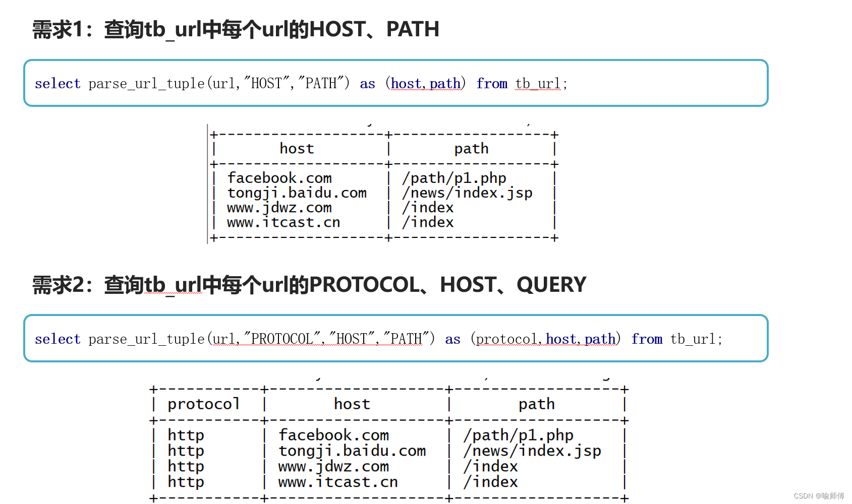Click '/news/index.jsp' in the second result table
852x504 pixels.
click(x=532, y=451)
